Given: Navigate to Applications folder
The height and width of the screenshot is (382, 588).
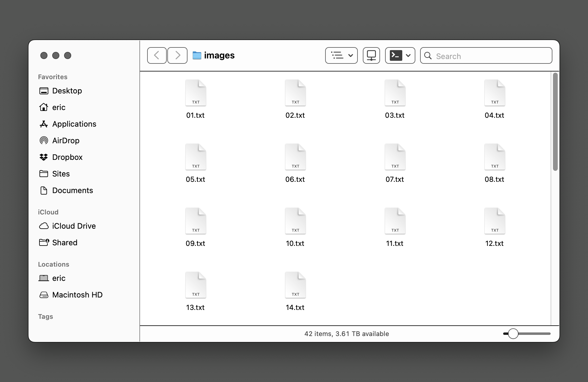Looking at the screenshot, I should click(74, 124).
